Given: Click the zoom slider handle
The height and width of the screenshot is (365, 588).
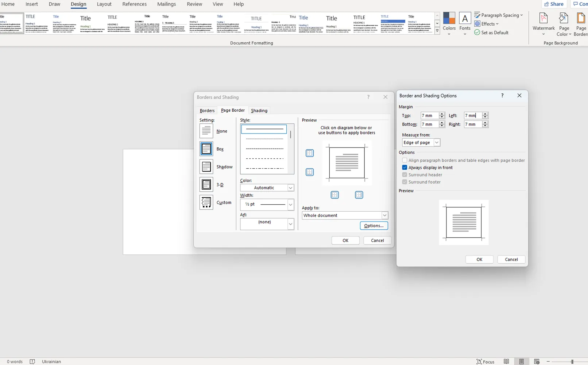Looking at the screenshot, I should pos(572,361).
